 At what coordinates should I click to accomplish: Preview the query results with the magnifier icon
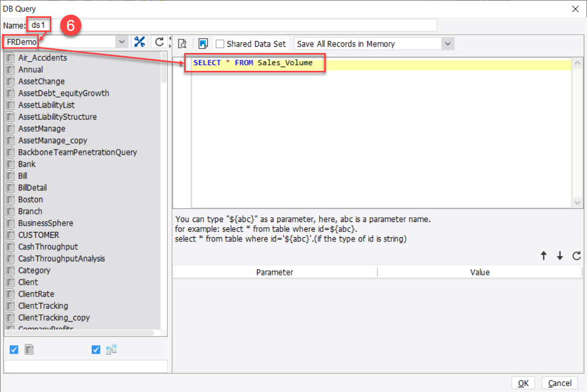click(183, 44)
